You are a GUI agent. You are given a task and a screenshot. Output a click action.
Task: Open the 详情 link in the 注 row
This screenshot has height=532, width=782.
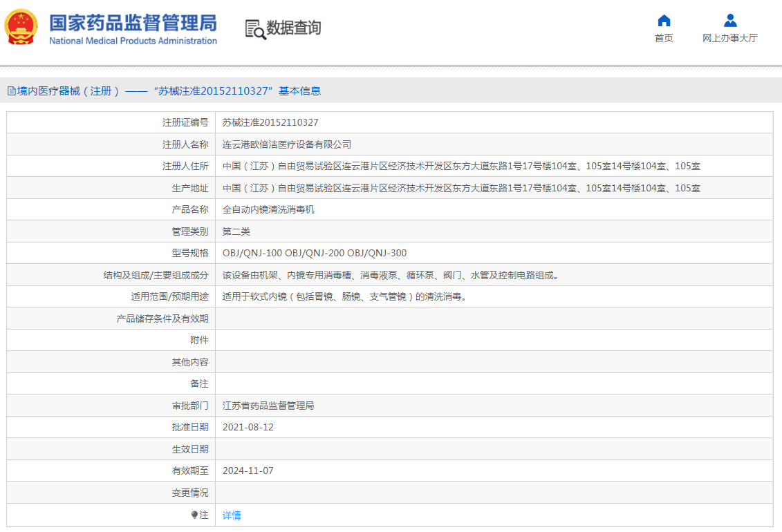click(230, 515)
